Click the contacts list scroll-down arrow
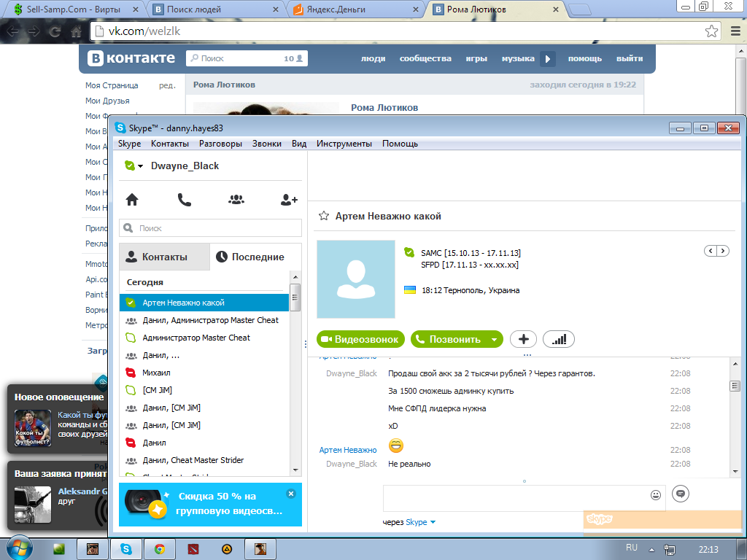Viewport: 747px width, 560px height. tap(295, 470)
